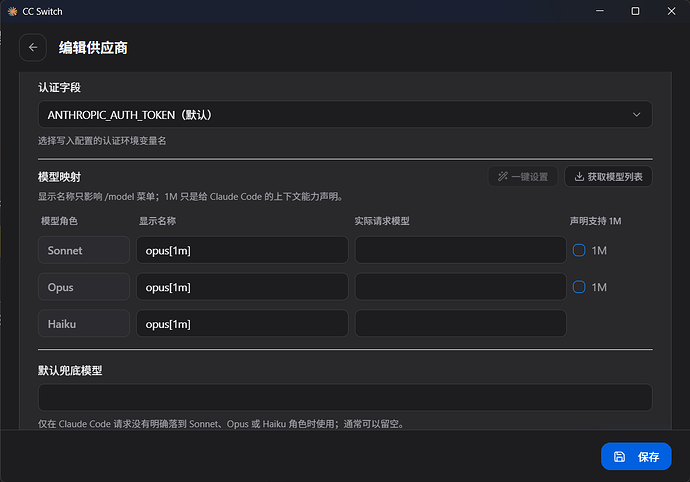Click the 默认兜底模型 input field

[345, 397]
